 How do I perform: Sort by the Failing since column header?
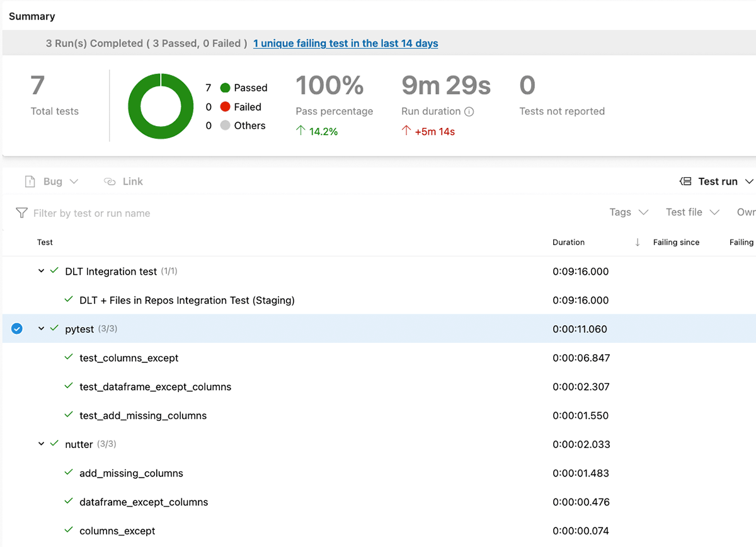676,243
